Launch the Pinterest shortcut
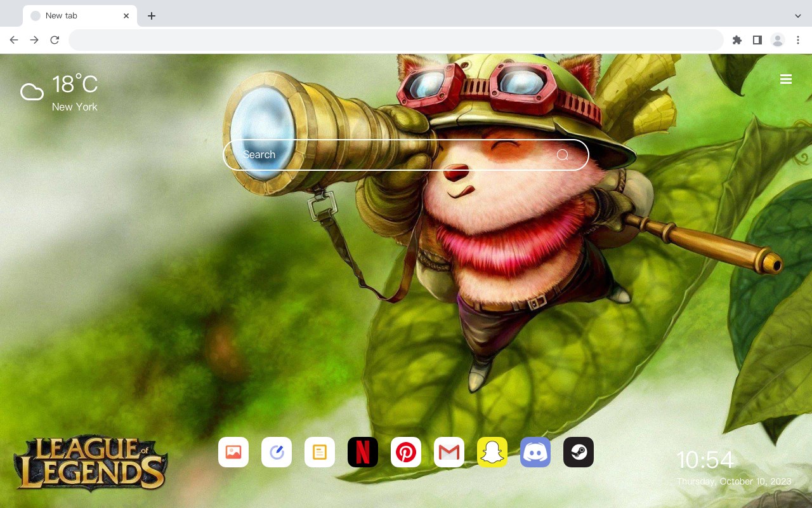 pyautogui.click(x=406, y=452)
